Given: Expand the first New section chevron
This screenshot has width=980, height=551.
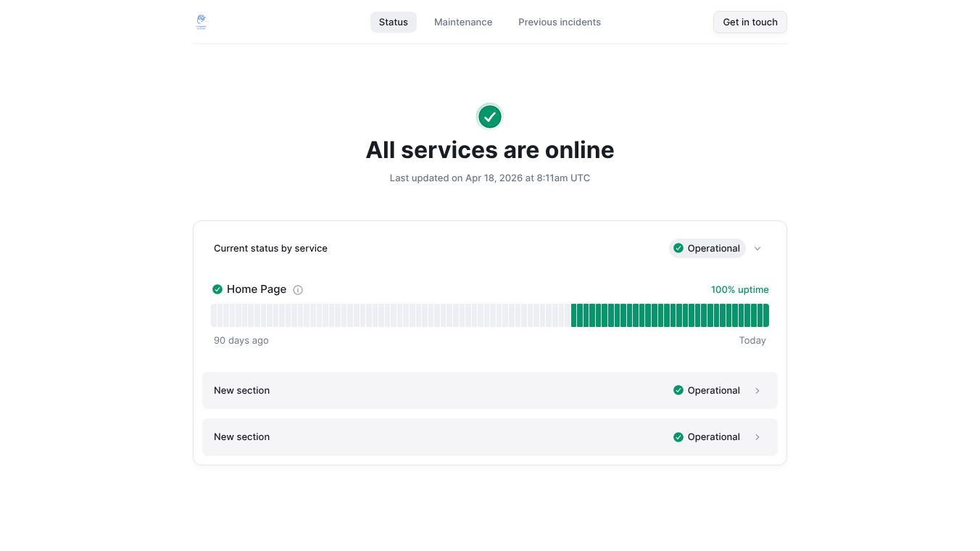Looking at the screenshot, I should [757, 391].
